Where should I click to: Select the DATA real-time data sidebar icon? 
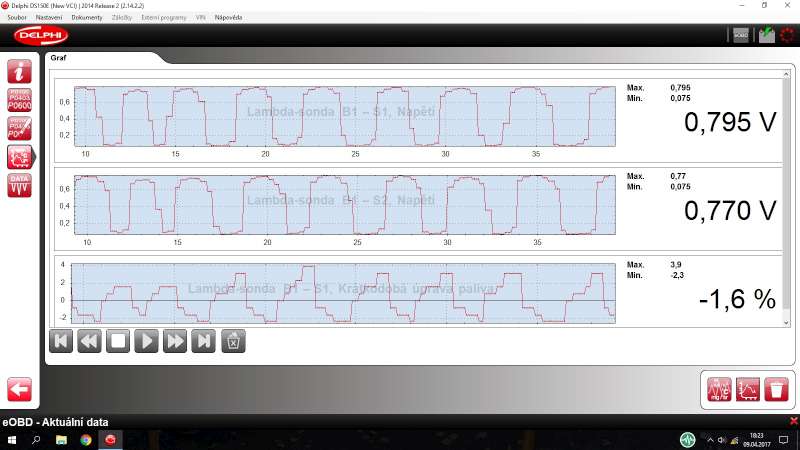20,185
